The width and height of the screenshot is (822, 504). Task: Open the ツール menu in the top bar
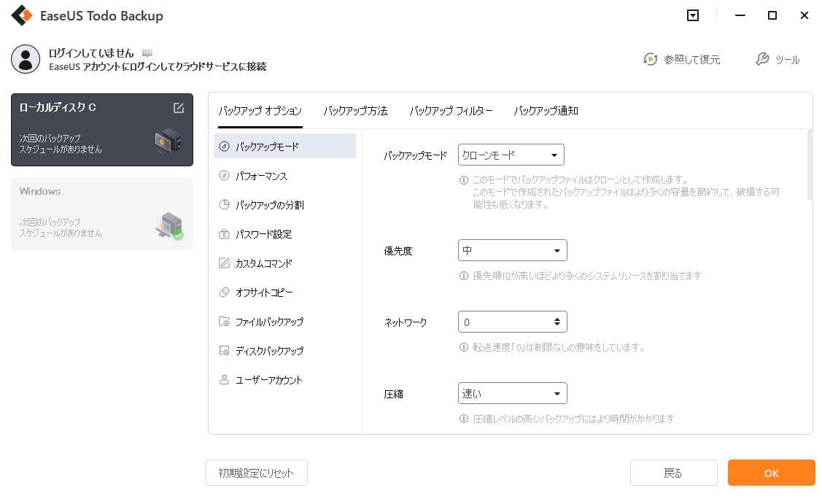point(778,60)
